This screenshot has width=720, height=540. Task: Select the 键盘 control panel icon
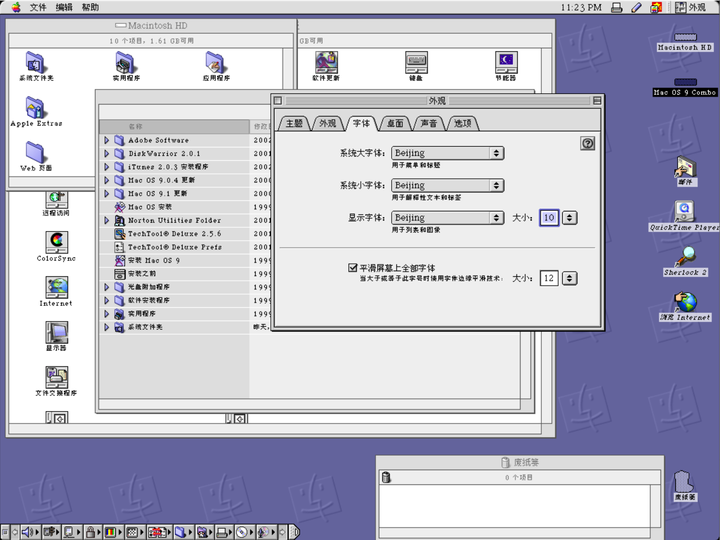416,62
